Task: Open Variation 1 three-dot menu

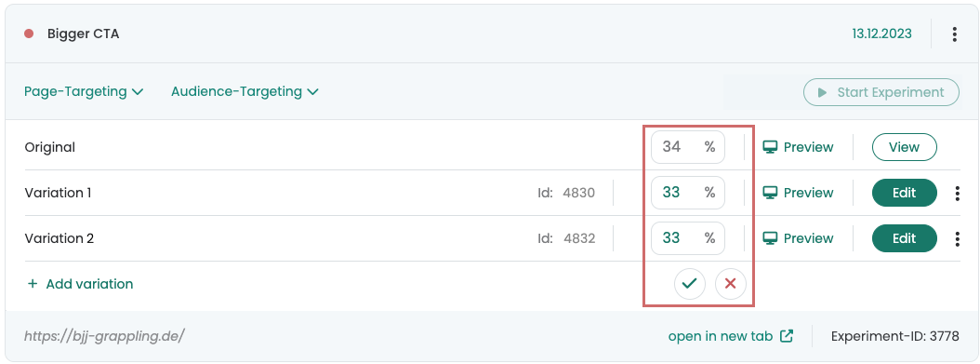Action: [957, 194]
